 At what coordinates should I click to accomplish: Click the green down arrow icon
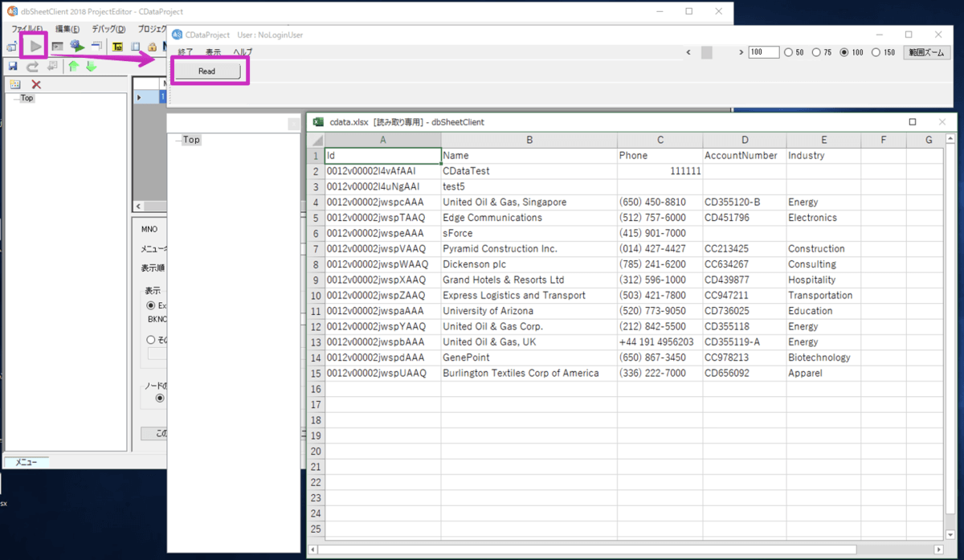pos(91,67)
